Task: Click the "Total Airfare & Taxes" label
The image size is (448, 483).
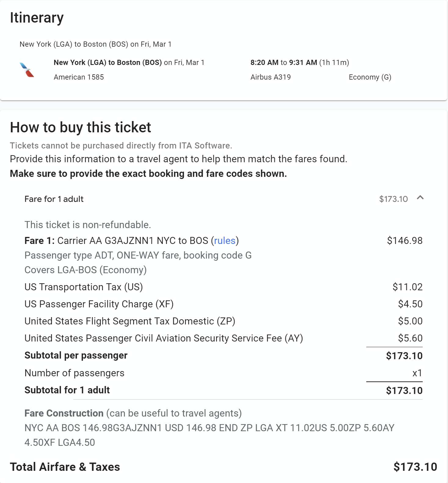Action: [65, 467]
